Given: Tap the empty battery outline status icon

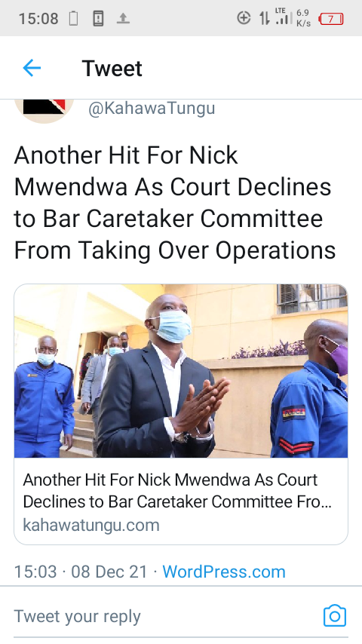Looking at the screenshot, I should click(73, 19).
